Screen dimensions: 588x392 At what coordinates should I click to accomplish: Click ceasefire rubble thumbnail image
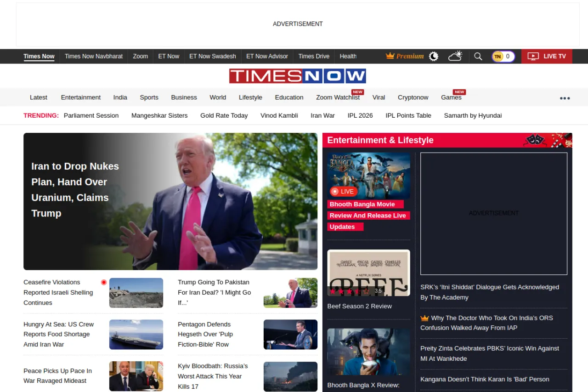tap(136, 293)
